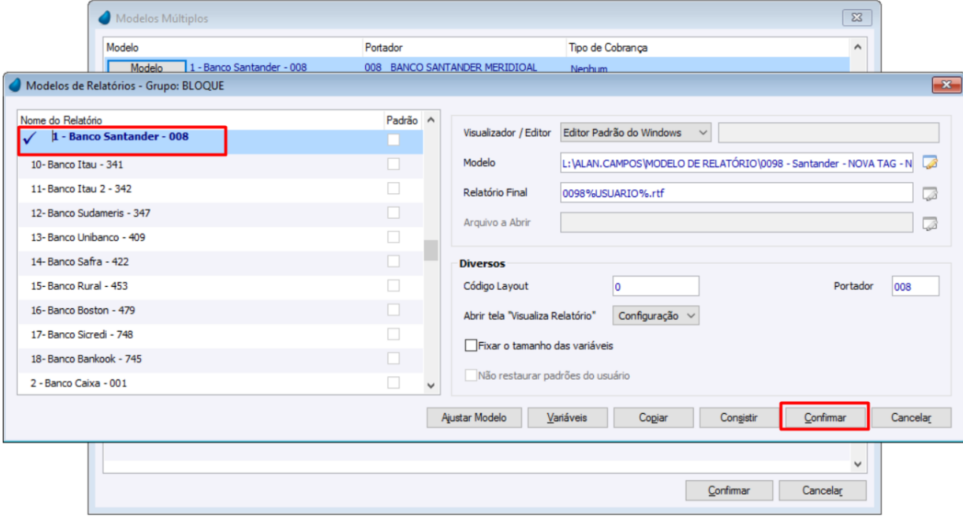This screenshot has width=963, height=517.
Task: Click Modelos Múltiplos grid scroll down arrow
Action: tap(857, 465)
